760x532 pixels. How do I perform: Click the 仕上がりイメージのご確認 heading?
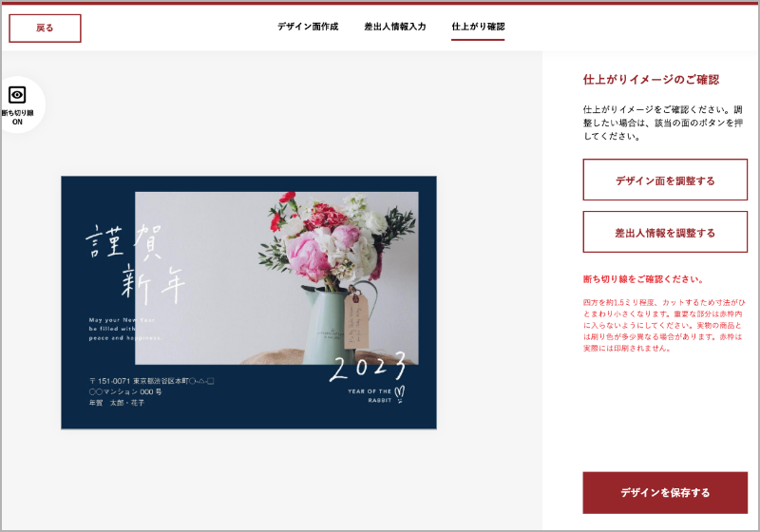pyautogui.click(x=651, y=80)
